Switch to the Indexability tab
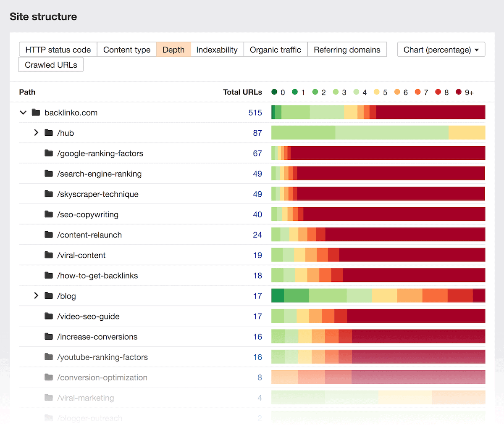The width and height of the screenshot is (504, 430). pyautogui.click(x=217, y=50)
